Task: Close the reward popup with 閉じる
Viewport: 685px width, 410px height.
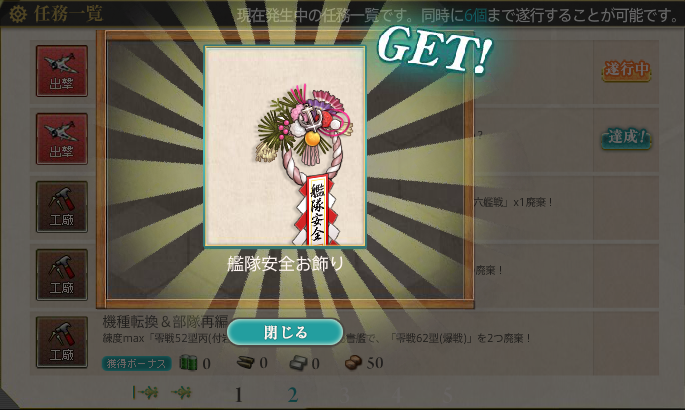Action: click(285, 332)
